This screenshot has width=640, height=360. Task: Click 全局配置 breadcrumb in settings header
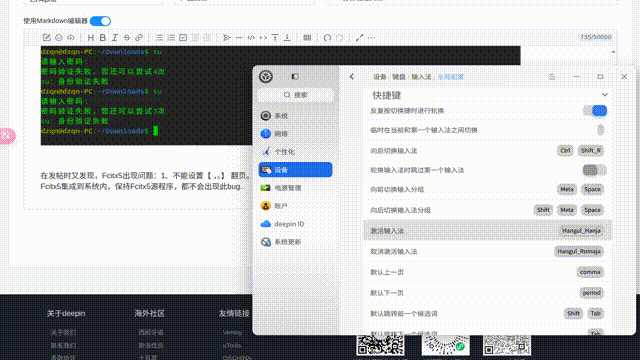coord(451,77)
